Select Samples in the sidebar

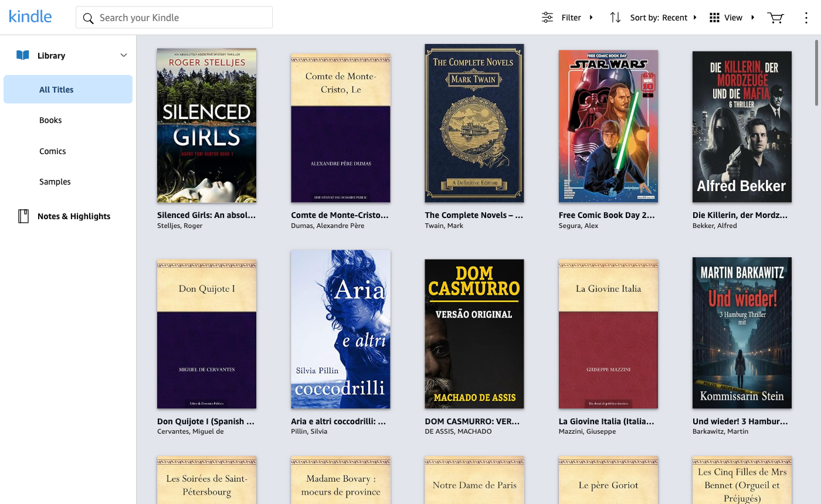55,182
